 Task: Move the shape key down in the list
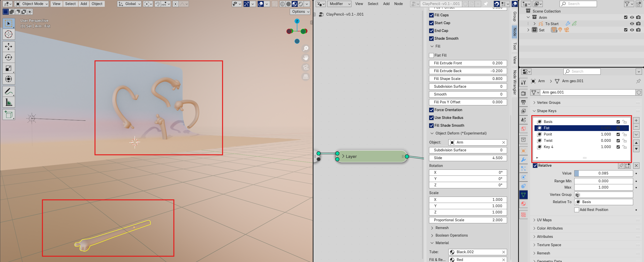coord(636,149)
